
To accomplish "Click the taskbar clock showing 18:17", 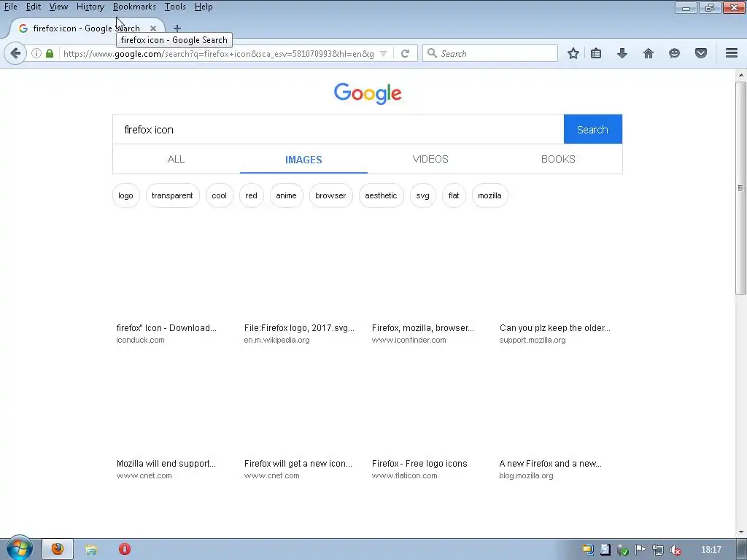I will [x=711, y=550].
